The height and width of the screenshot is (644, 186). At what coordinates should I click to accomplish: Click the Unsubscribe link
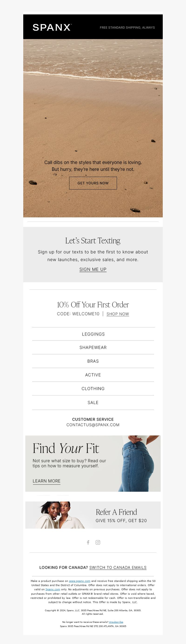point(116,622)
